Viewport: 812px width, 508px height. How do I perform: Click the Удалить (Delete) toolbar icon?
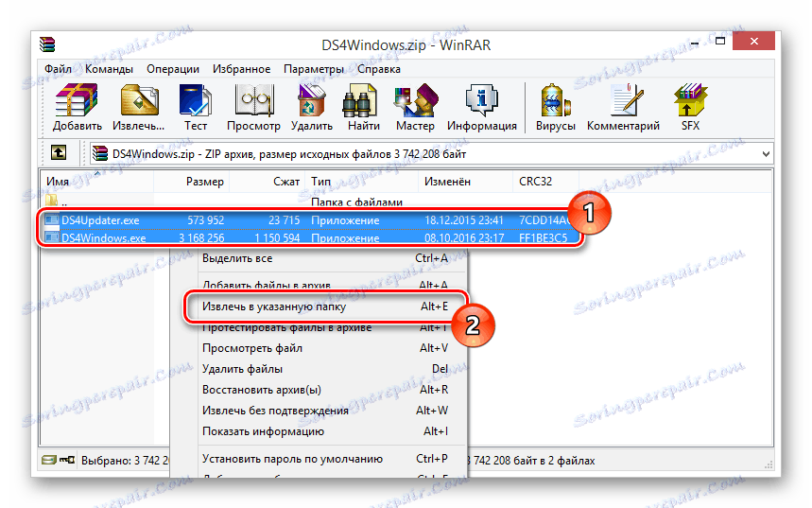pos(311,107)
